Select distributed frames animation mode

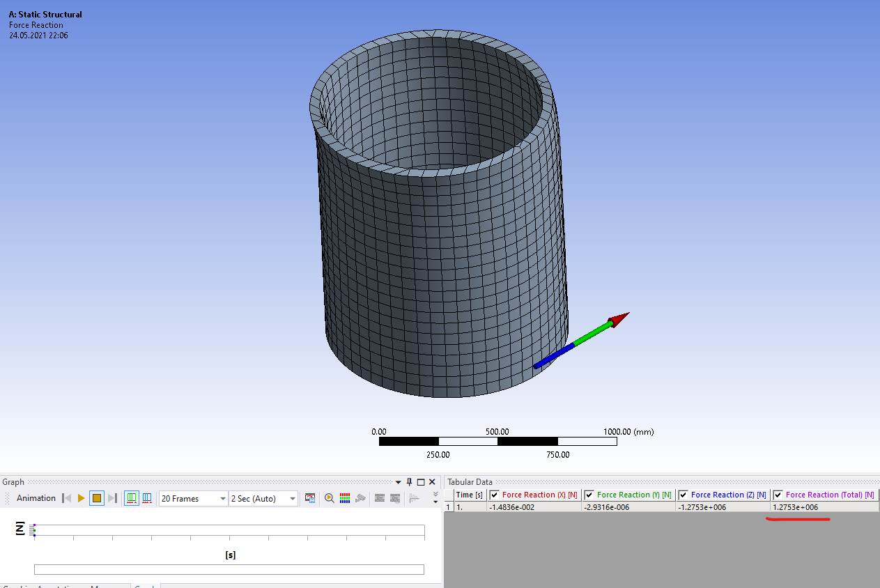pyautogui.click(x=132, y=498)
